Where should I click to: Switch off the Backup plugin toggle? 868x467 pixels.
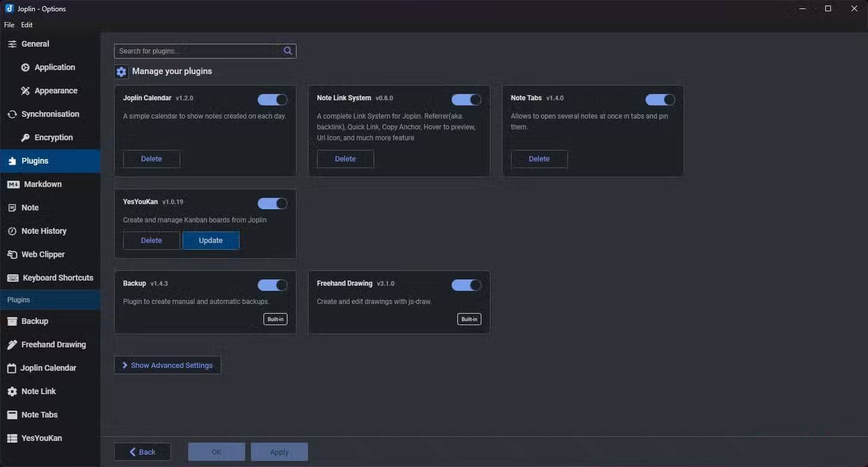pos(272,285)
